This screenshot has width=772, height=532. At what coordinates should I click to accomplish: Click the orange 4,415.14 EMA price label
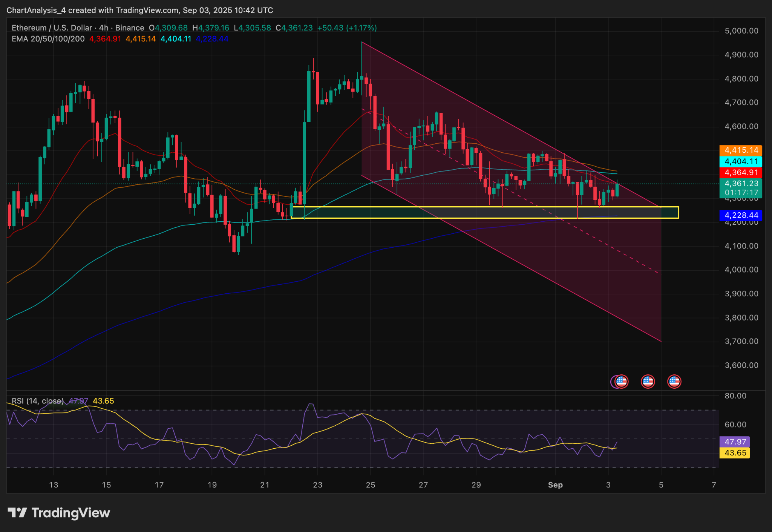[741, 150]
